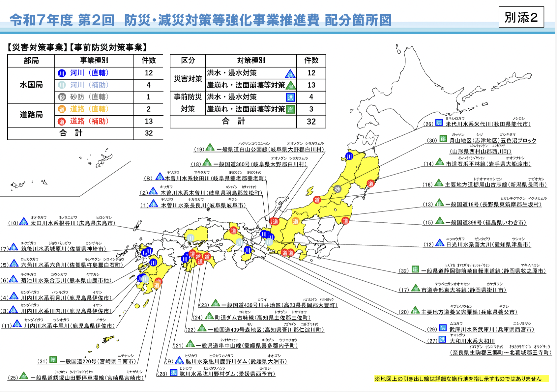Click green square 崖 icon in 事前防災 legend
The width and height of the screenshot is (557, 392).
[x=290, y=109]
